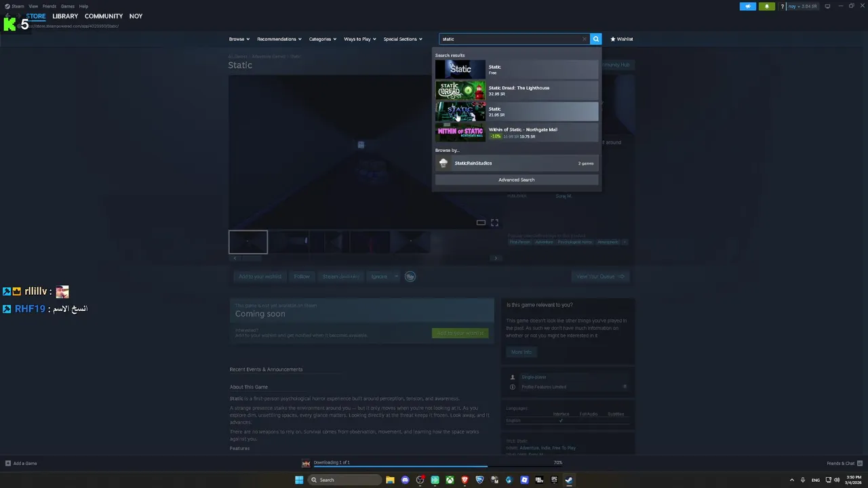
Task: Open the Wishlist link
Action: (622, 39)
